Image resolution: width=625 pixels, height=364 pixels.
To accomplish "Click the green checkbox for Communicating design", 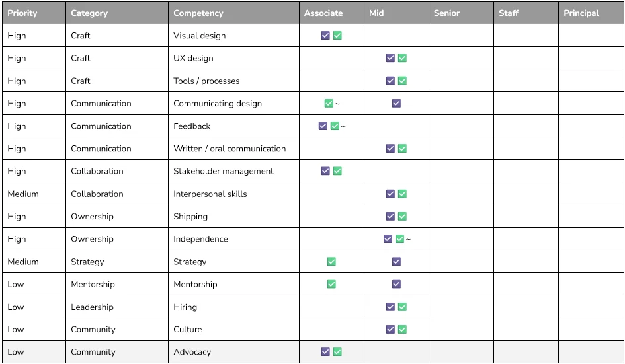I will click(329, 104).
